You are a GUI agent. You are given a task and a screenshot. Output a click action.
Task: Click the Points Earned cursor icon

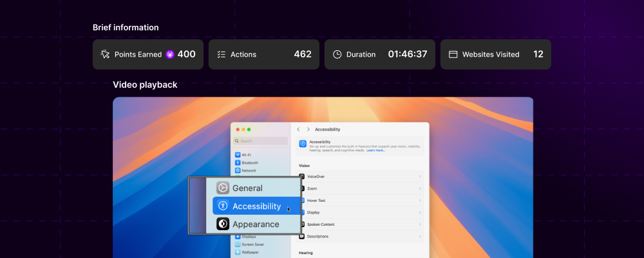point(105,54)
